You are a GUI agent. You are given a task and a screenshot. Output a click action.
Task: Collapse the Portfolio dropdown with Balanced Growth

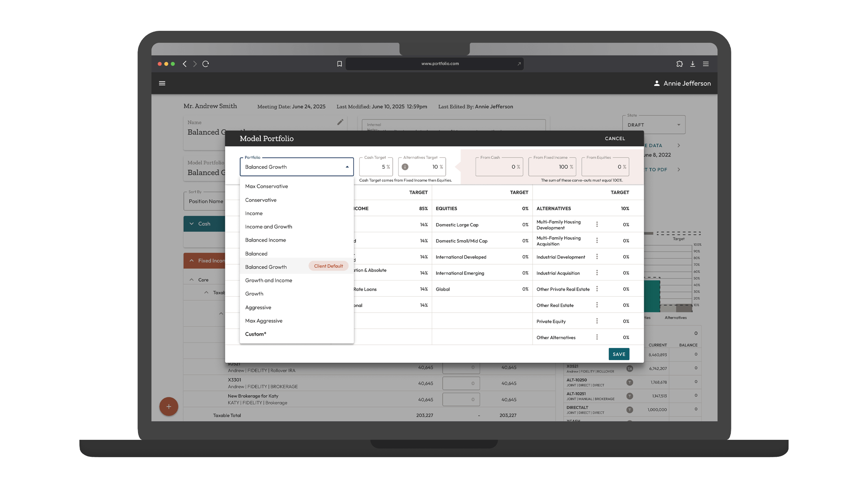[347, 167]
